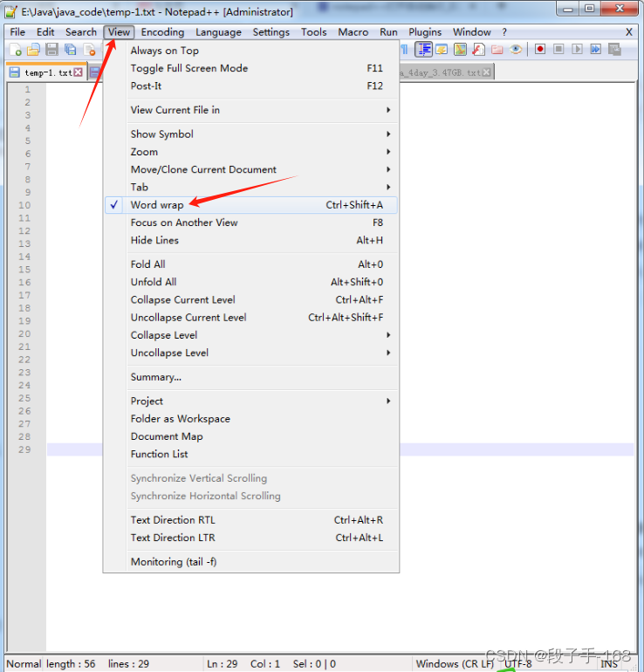
Task: Click the temp-1.txt tab's disk icon
Action: 14,72
